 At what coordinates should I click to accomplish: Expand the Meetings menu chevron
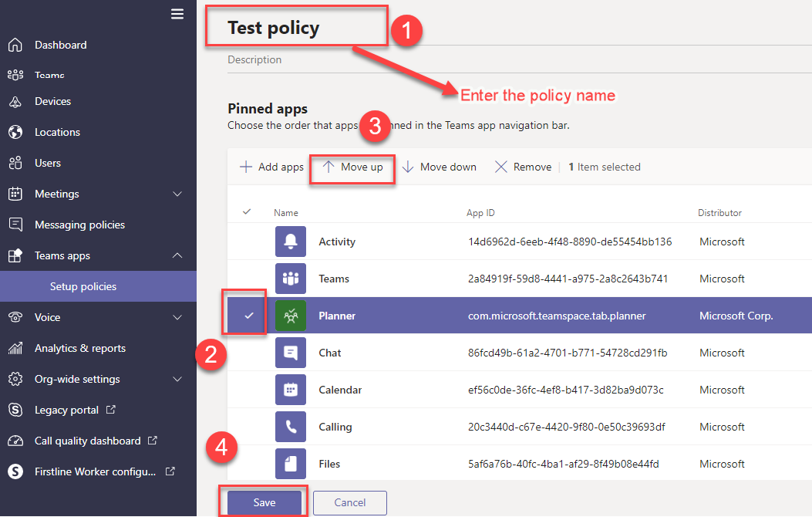click(177, 194)
